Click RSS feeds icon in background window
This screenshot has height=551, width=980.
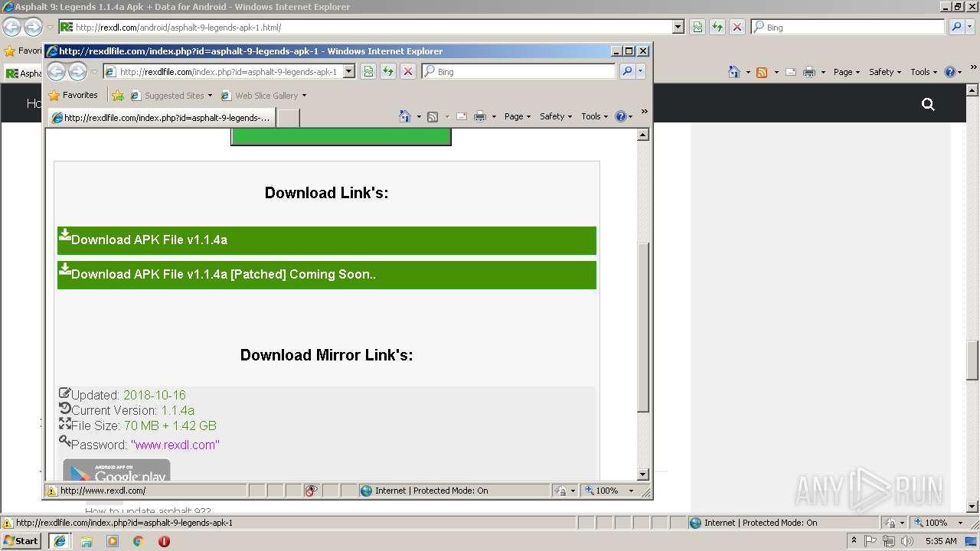(762, 72)
